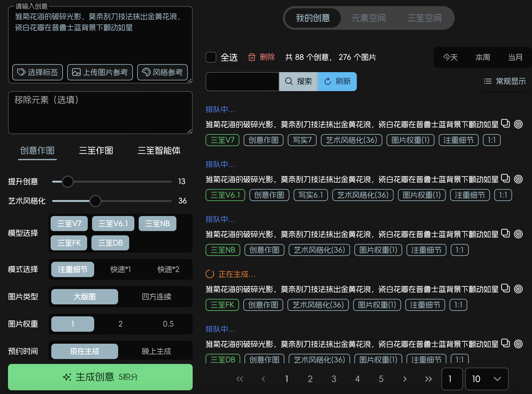532x394 pixels.
Task: Check the 全选 select-all checkbox
Action: pyautogui.click(x=211, y=57)
